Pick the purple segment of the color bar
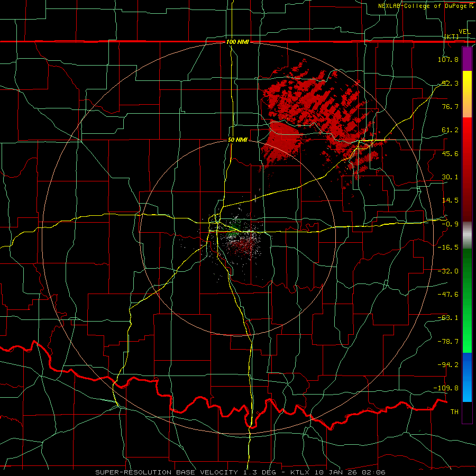The image size is (476, 476). [x=467, y=59]
